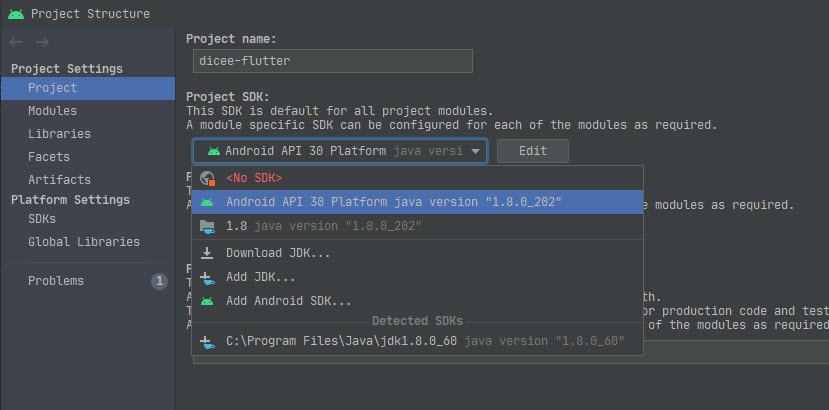Screen dimensions: 829x410
Task: Choose Download JDK... option
Action: point(417,253)
